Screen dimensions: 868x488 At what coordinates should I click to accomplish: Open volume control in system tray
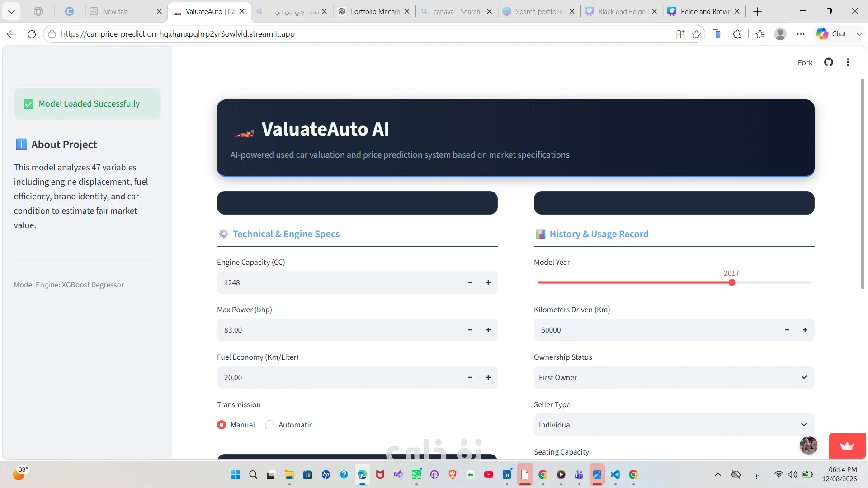[x=793, y=474]
